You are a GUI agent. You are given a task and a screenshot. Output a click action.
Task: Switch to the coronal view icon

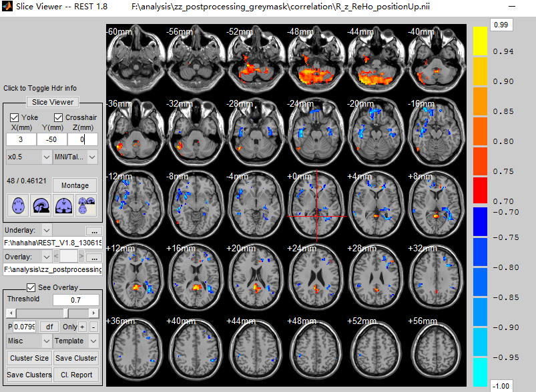[63, 205]
